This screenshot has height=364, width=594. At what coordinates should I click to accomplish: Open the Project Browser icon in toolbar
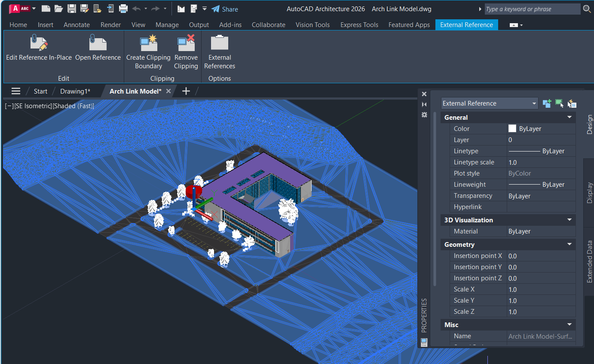pos(181,9)
